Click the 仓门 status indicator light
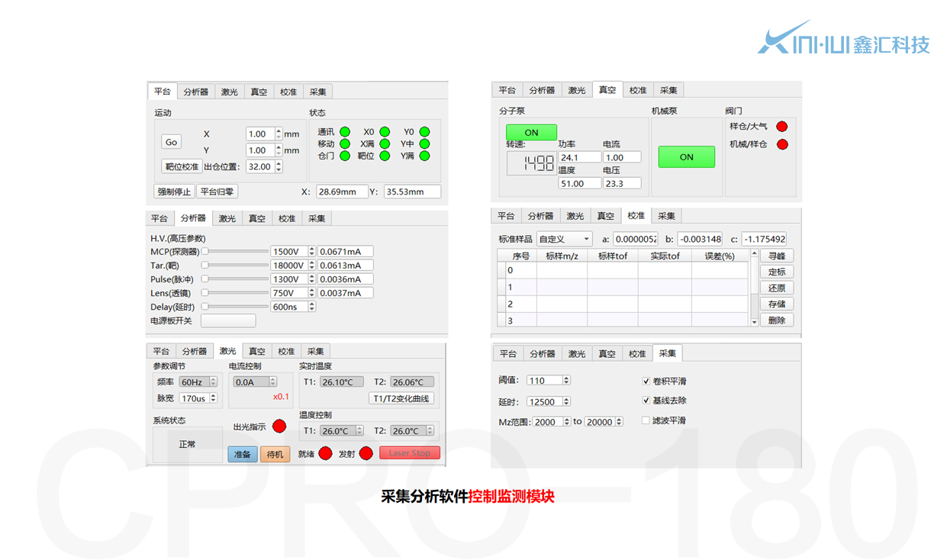This screenshot has width=947, height=560. click(345, 156)
